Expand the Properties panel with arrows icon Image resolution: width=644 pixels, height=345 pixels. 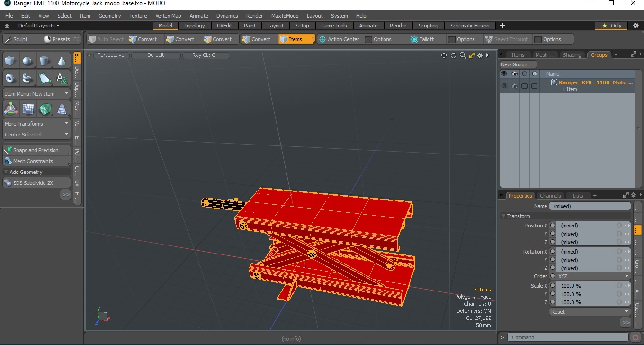tap(626, 195)
